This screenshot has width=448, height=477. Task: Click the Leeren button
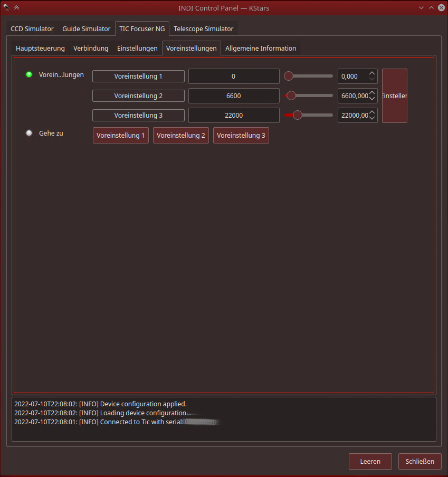tap(370, 461)
